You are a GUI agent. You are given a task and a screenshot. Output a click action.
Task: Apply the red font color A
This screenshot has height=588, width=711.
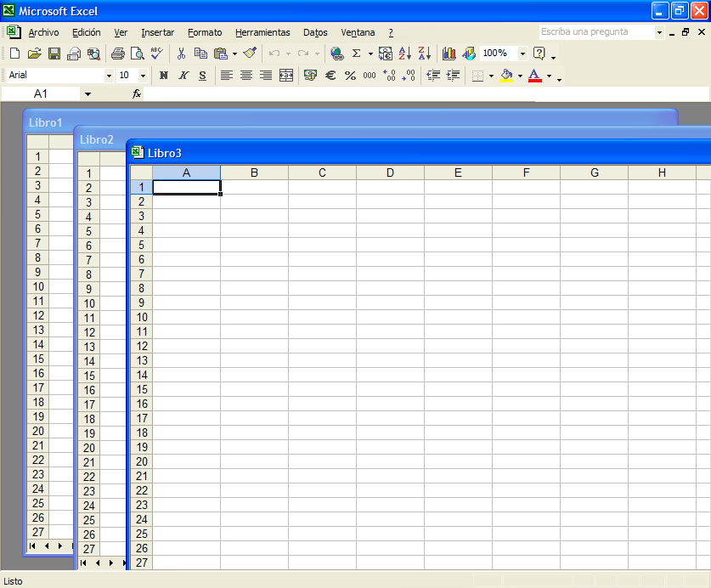click(x=535, y=76)
